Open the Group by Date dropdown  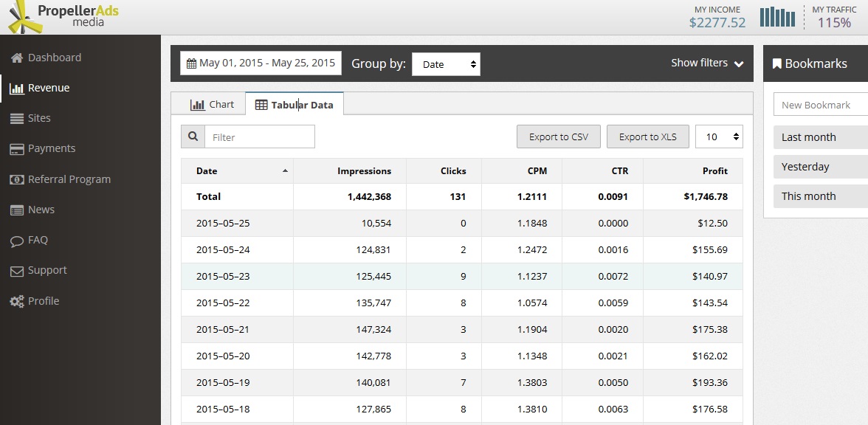446,64
